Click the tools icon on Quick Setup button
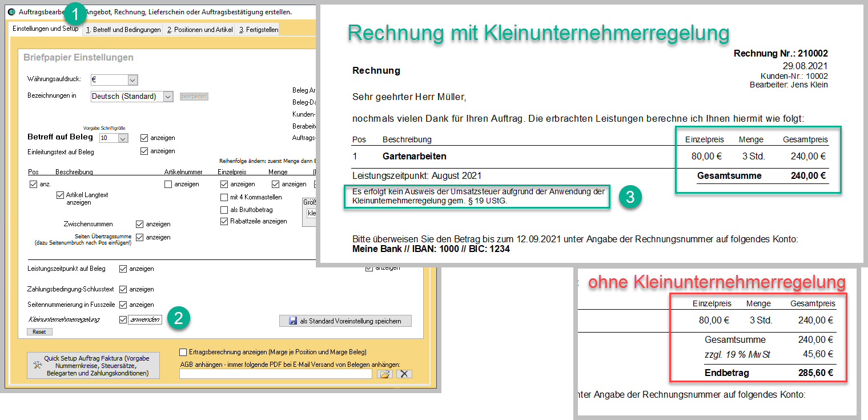This screenshot has height=420, width=868. pyautogui.click(x=38, y=365)
